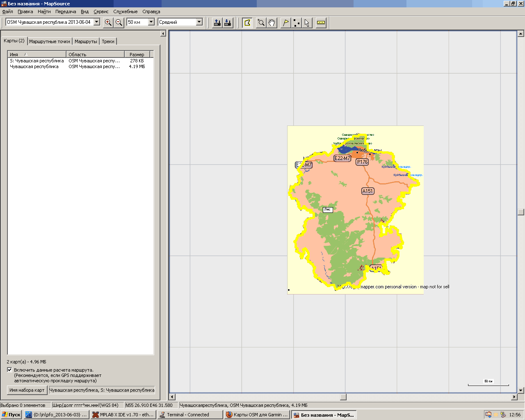Screen dimensions: 525x420
Task: Sort list by Размер column header
Action: 137,54
